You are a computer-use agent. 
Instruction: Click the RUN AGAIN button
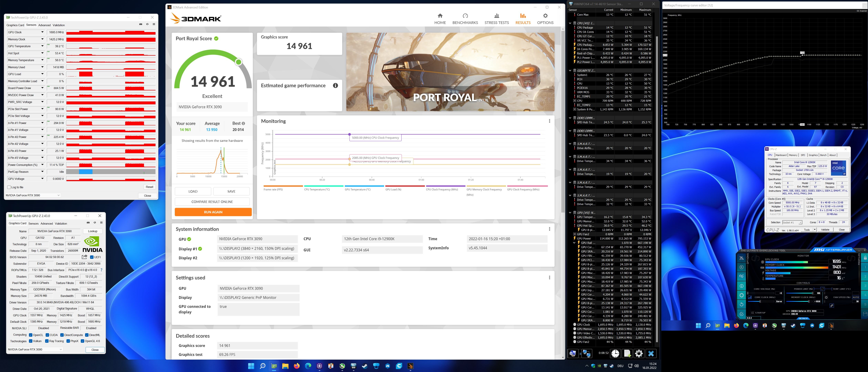click(x=213, y=212)
